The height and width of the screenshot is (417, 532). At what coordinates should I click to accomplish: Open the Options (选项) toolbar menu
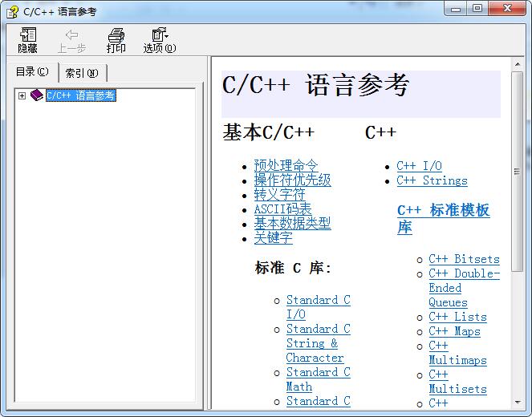point(160,40)
